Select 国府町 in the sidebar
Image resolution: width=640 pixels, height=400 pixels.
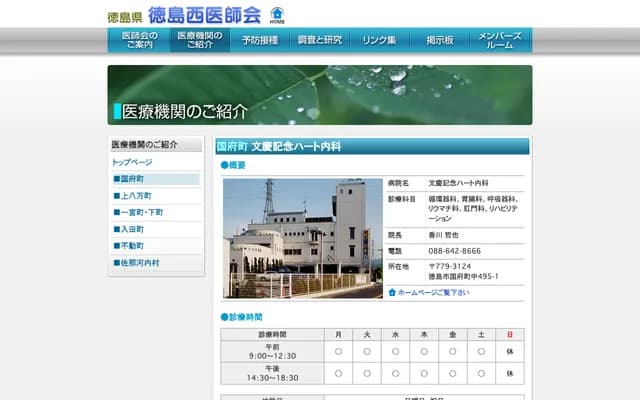[132, 179]
